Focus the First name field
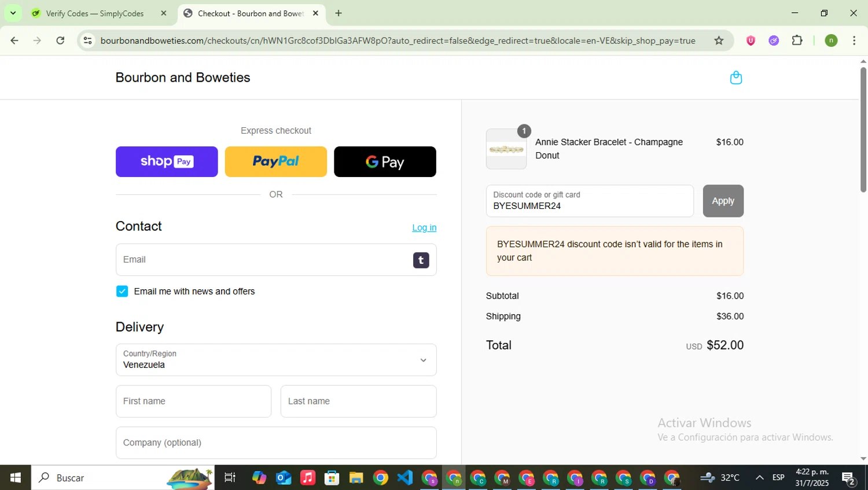This screenshot has width=868, height=490. tap(193, 401)
